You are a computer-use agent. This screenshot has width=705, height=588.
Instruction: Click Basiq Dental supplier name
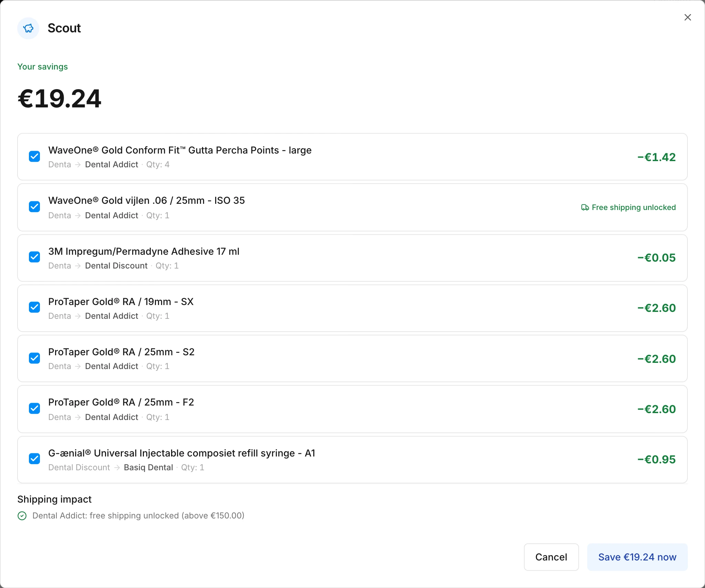tap(148, 468)
